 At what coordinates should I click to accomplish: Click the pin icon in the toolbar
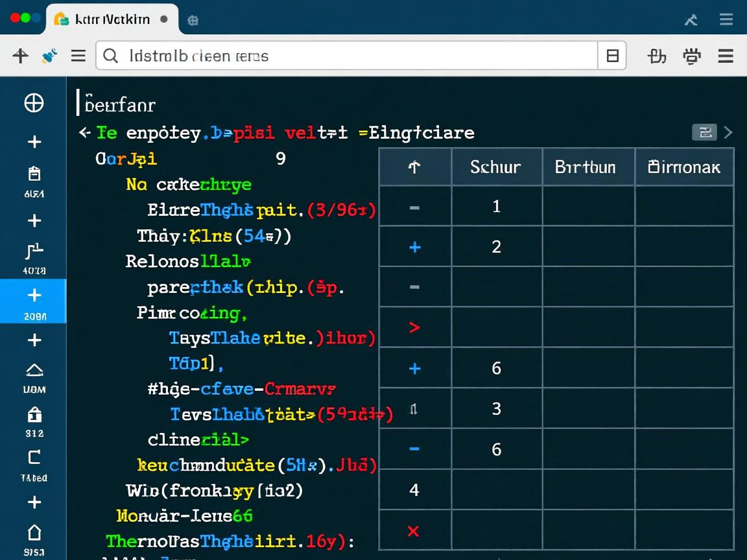(x=49, y=56)
